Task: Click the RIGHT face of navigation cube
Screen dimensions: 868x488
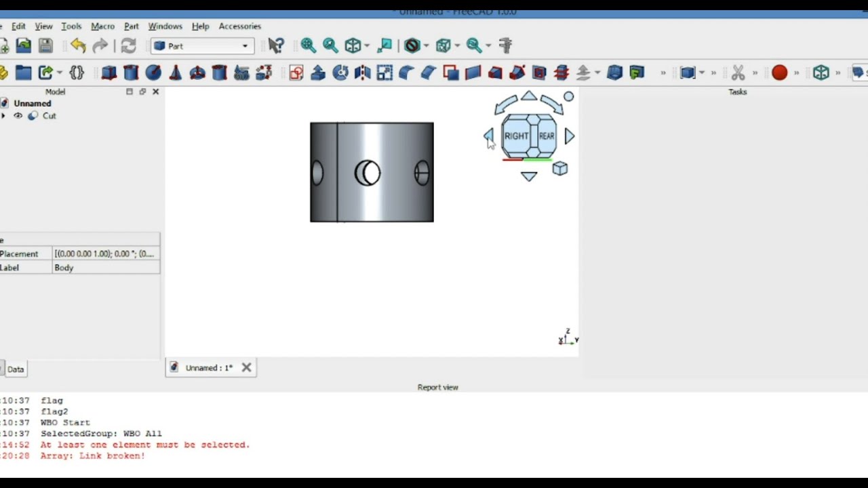Action: tap(517, 136)
